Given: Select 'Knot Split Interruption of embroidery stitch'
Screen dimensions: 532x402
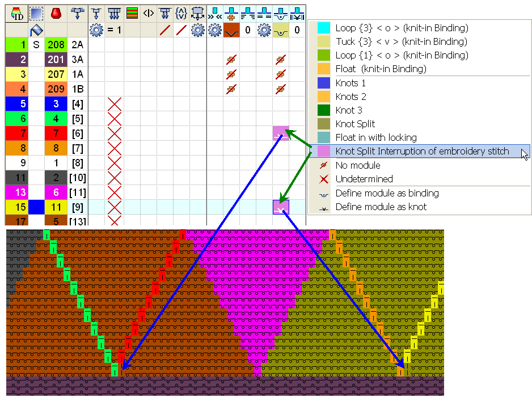Looking at the screenshot, I should coord(422,152).
